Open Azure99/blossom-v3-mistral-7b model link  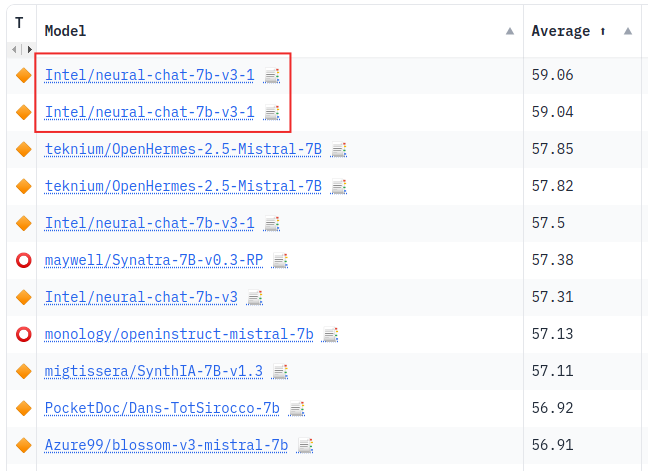[x=166, y=445]
